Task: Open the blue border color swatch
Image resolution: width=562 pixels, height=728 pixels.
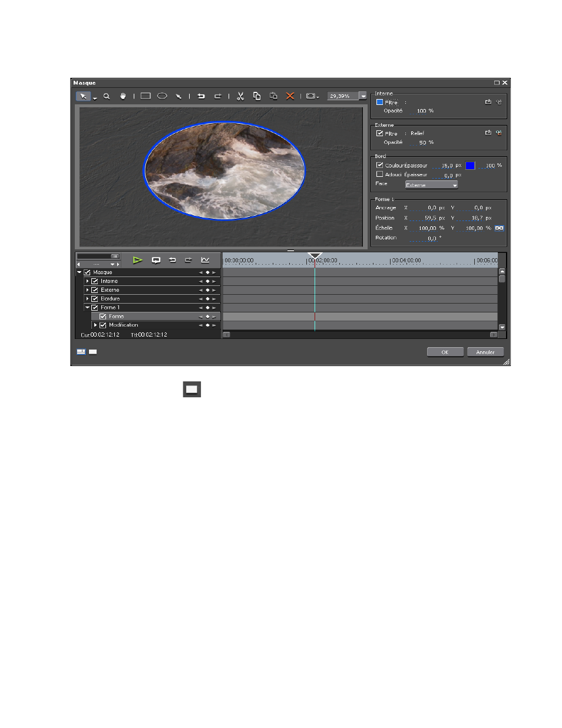Action: pyautogui.click(x=470, y=166)
